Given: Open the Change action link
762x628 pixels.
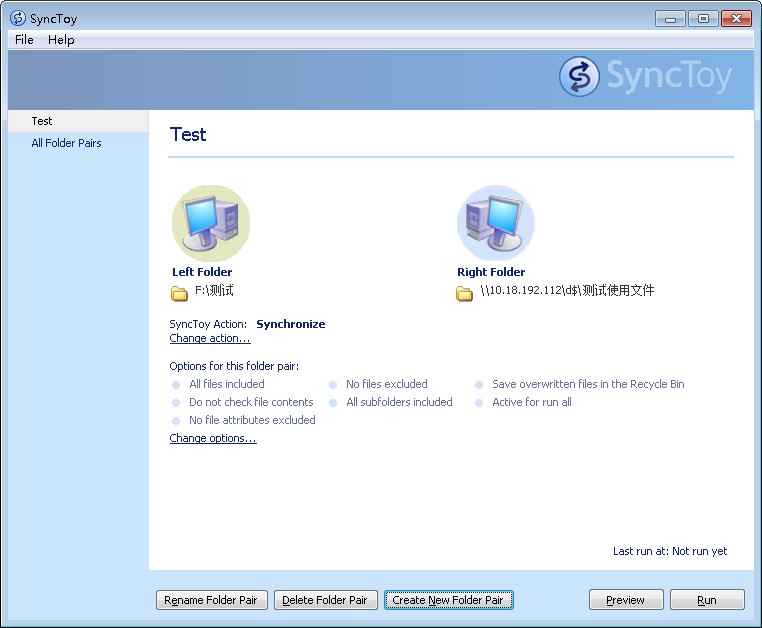Looking at the screenshot, I should point(210,338).
